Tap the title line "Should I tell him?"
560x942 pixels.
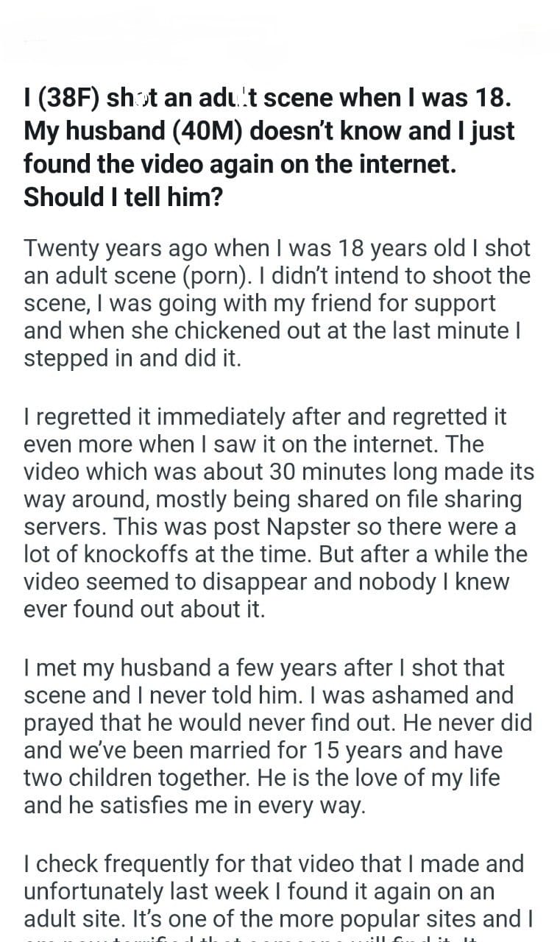[x=123, y=197]
